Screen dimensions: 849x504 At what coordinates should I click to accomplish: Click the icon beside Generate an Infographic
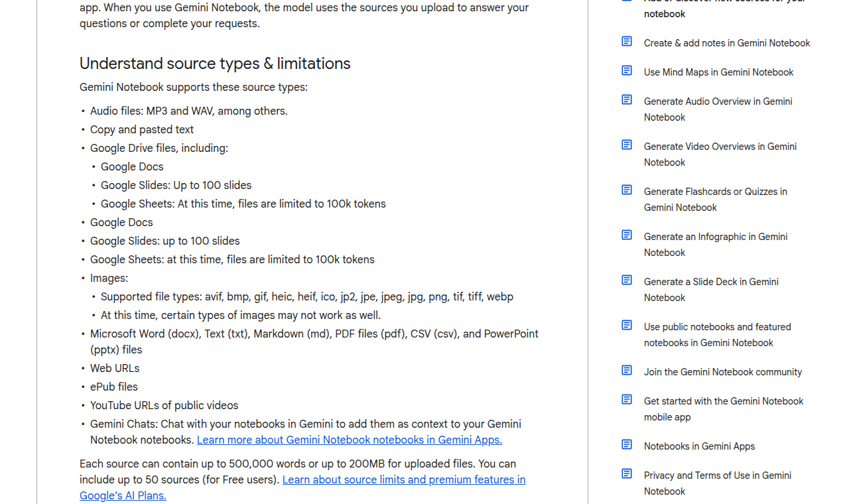click(627, 235)
